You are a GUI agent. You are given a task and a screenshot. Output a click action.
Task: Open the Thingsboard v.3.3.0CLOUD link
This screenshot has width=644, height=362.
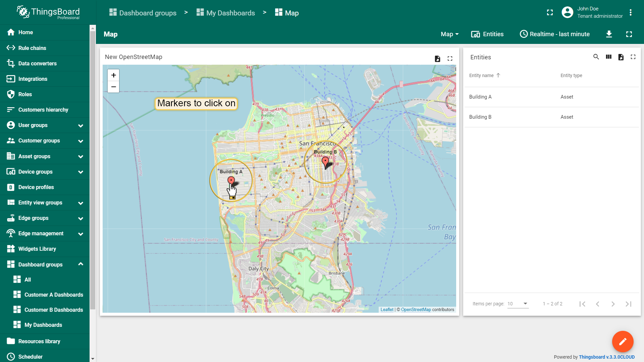(607, 357)
